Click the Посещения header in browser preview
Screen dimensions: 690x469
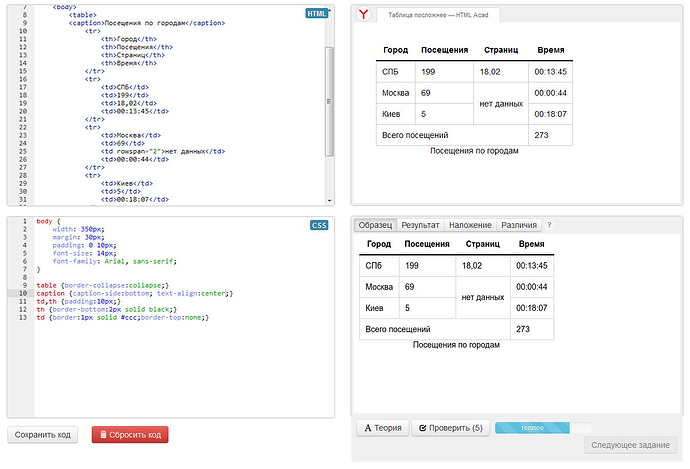[x=444, y=50]
